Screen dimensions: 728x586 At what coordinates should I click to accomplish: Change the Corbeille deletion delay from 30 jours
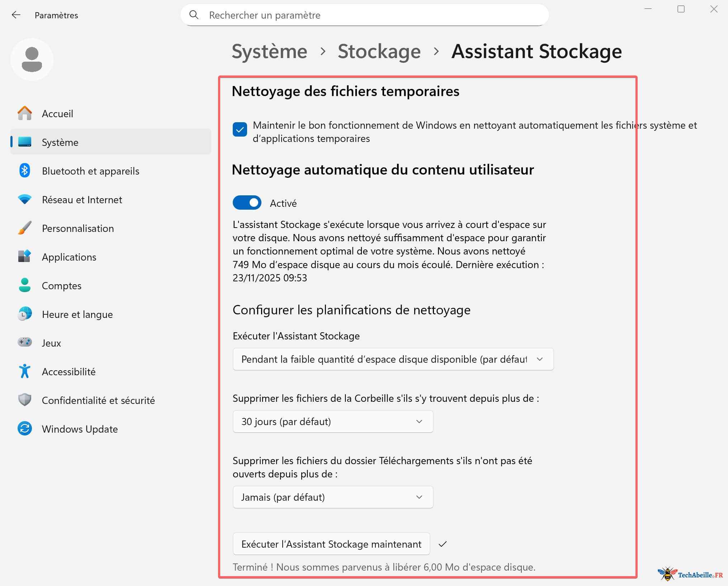[332, 421]
